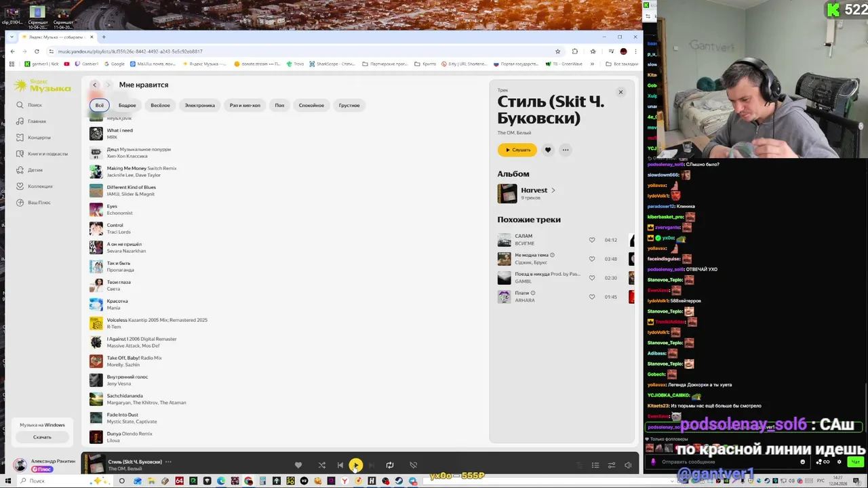Like the similar track Поезд в никуда

(x=591, y=278)
